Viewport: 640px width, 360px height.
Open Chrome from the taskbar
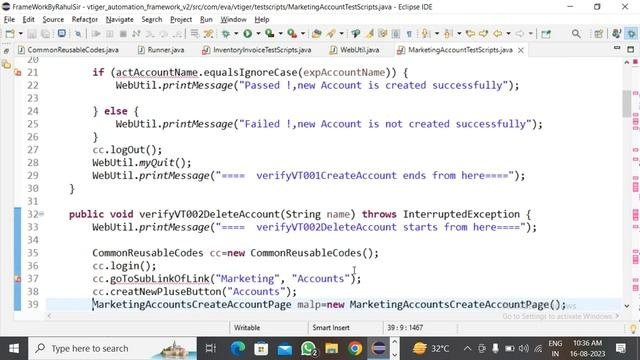coord(355,349)
